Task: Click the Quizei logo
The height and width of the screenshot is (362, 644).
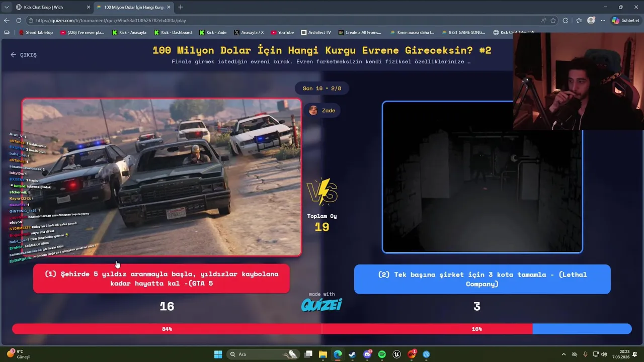Action: (321, 305)
